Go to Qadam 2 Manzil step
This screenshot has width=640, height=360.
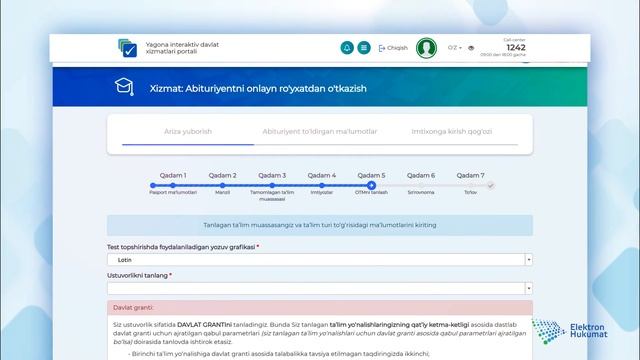[x=222, y=185]
